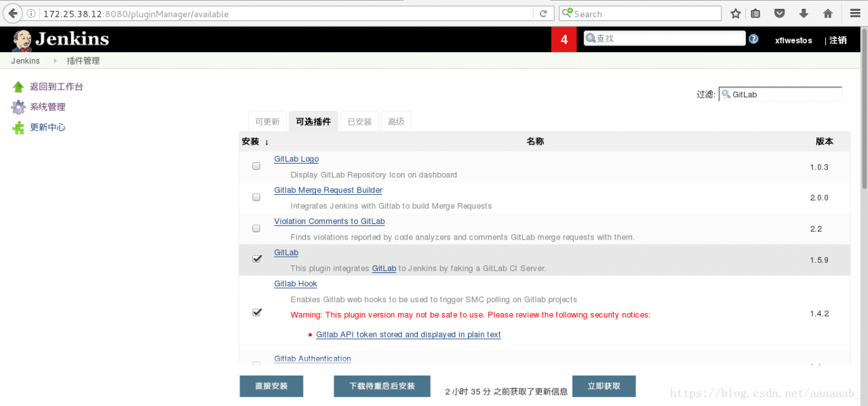The width and height of the screenshot is (868, 406).
Task: Select the 可选插件 tab
Action: coord(313,122)
